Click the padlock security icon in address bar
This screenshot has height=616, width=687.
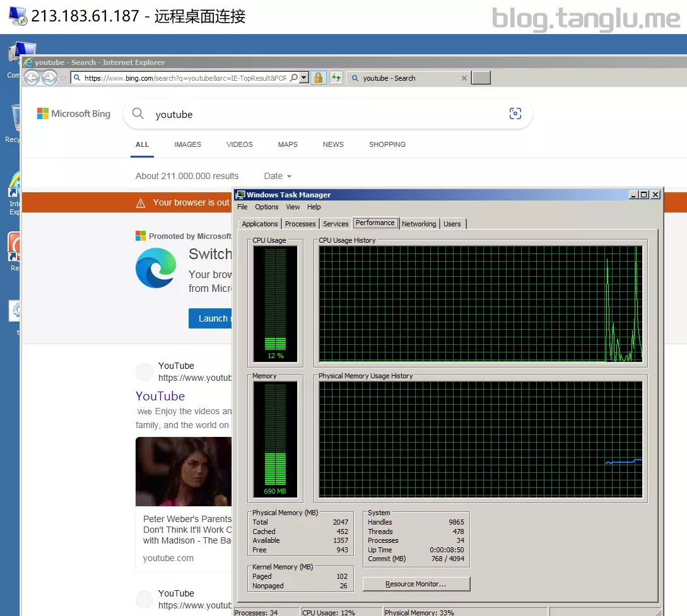tap(319, 78)
